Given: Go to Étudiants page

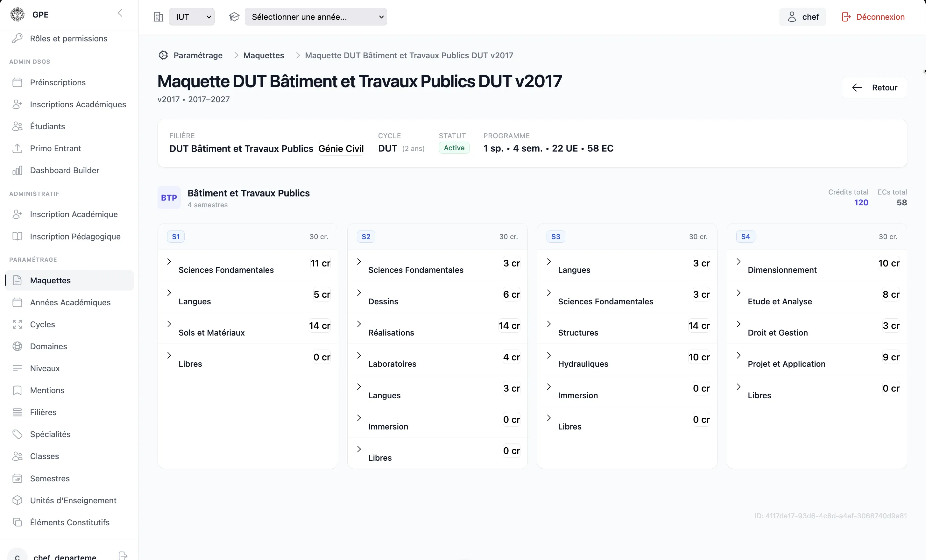Looking at the screenshot, I should pos(69,126).
